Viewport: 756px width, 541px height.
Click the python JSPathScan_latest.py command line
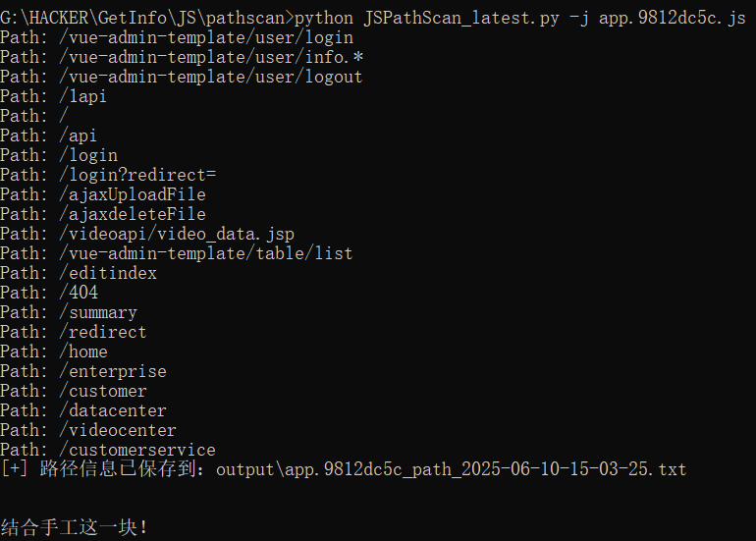tap(373, 18)
